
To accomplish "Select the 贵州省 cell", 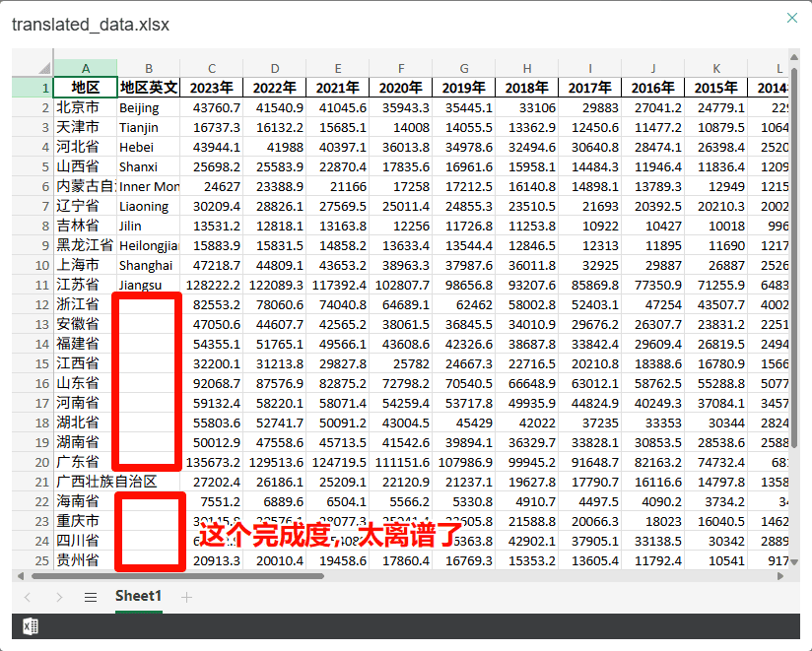I will coord(86,560).
